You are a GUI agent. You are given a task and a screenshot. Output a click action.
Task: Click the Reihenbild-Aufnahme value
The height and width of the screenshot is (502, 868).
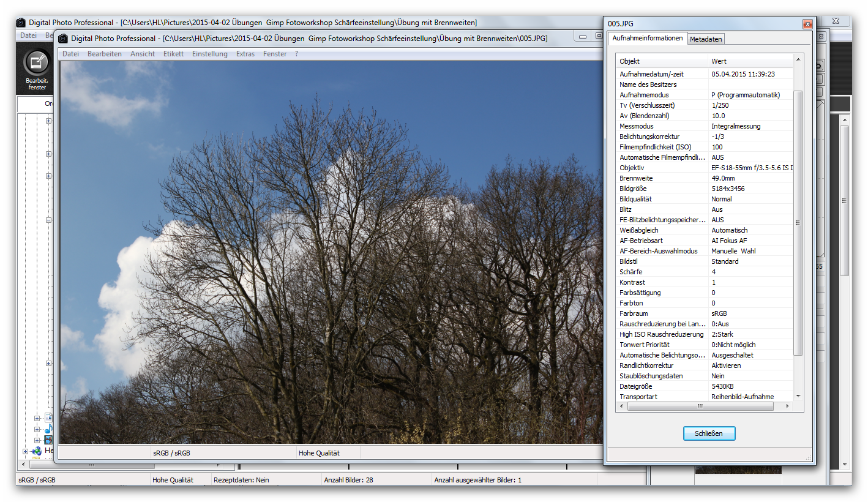[x=743, y=397]
